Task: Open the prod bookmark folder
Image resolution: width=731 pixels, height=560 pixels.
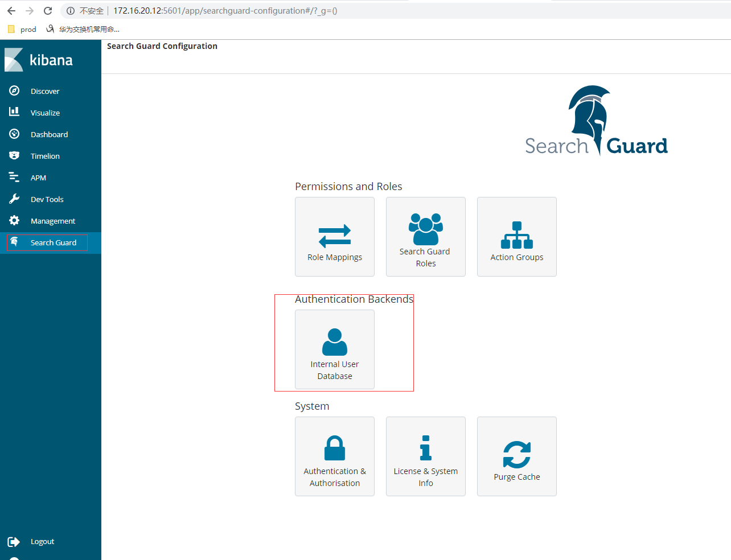Action: click(x=22, y=29)
